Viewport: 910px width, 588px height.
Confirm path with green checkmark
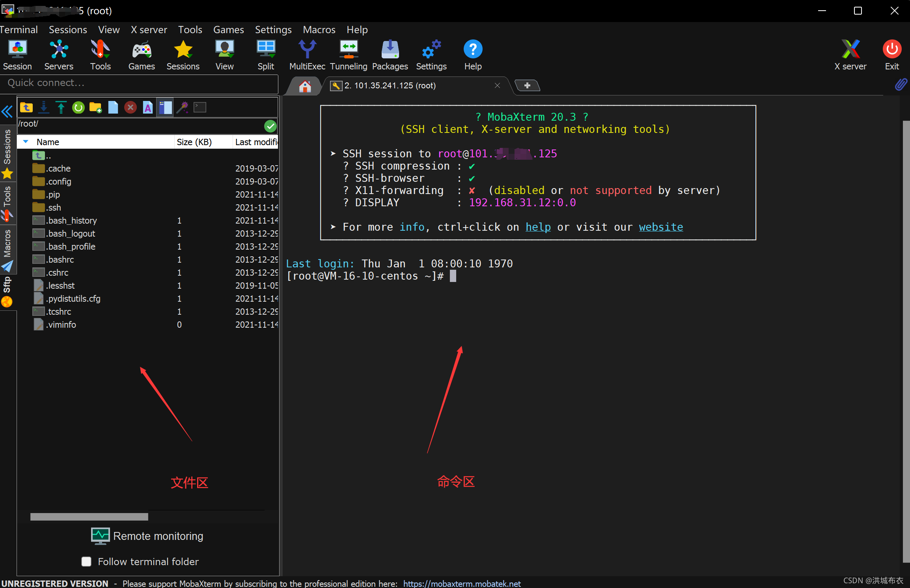coord(270,126)
